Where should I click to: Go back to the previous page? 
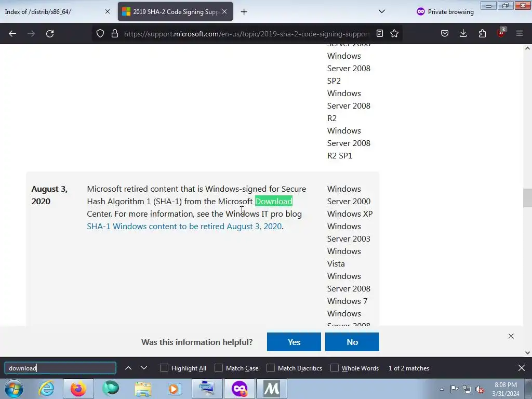(x=12, y=34)
